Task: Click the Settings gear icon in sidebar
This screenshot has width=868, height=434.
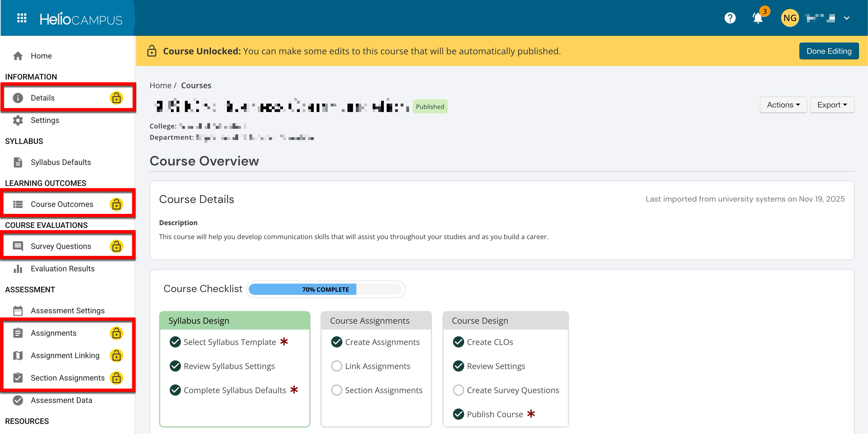Action: click(x=18, y=120)
